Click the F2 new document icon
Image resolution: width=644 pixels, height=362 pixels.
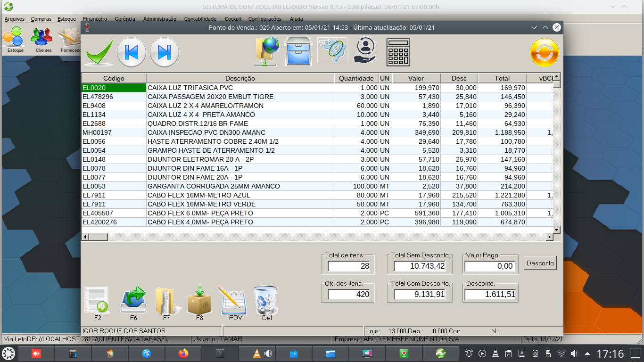97,300
